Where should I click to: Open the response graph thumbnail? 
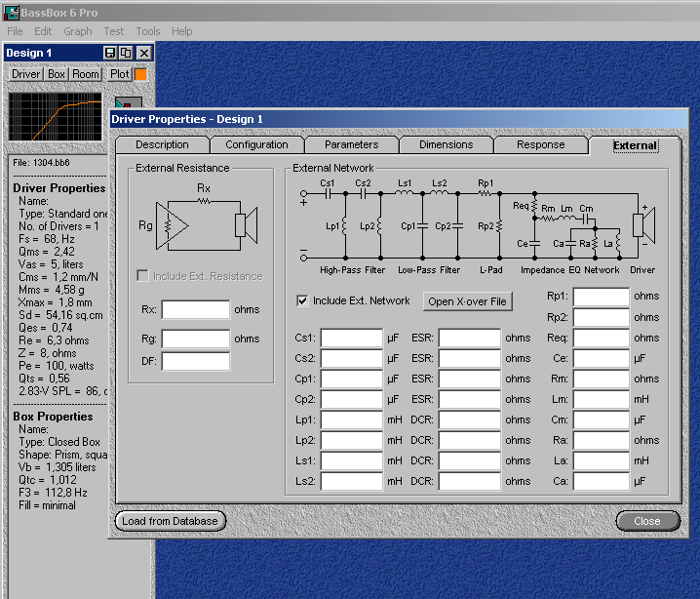[55, 117]
